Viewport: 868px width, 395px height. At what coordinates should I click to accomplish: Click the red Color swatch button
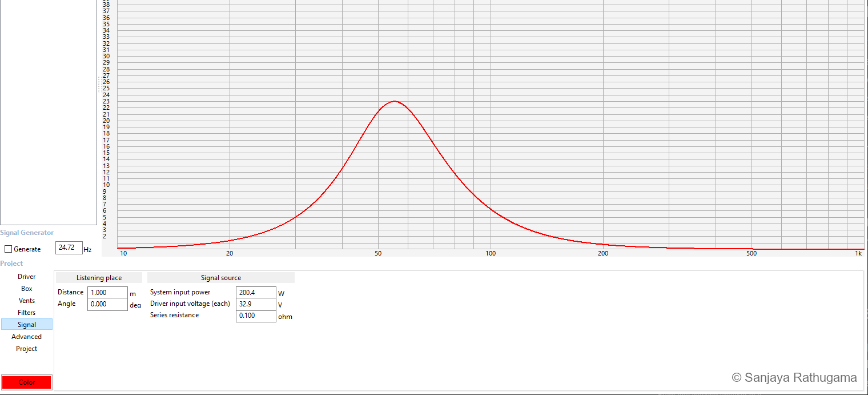tap(27, 382)
